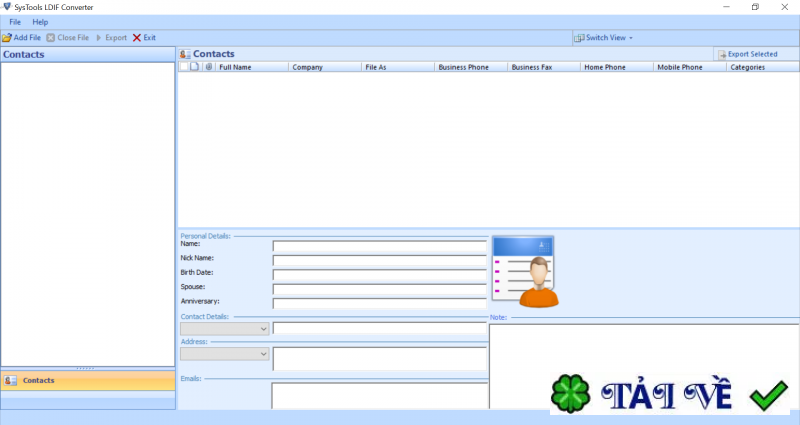Click the document icon column header
Screen dimensions: 800x425
click(194, 67)
